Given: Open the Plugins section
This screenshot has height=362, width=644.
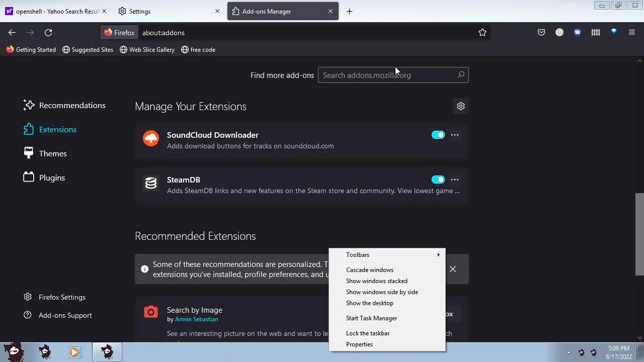Looking at the screenshot, I should click(44, 177).
